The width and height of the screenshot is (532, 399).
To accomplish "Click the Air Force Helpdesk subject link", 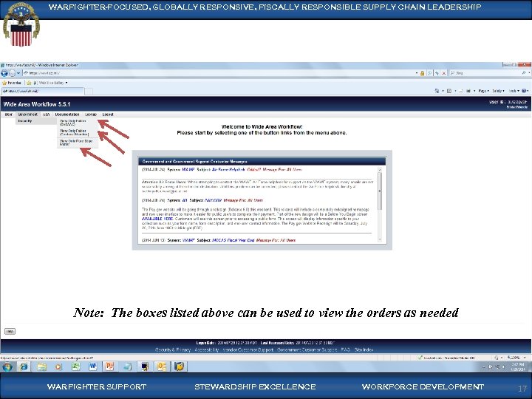I will pos(228,169).
